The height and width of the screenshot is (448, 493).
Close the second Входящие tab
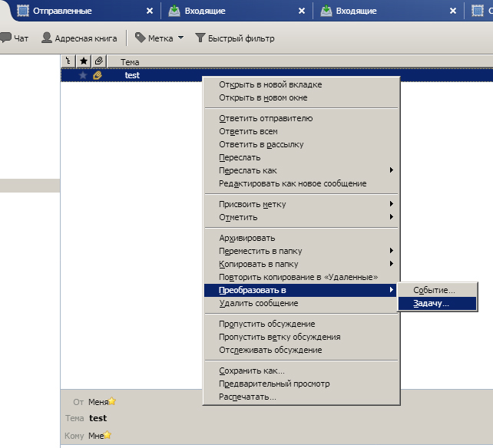pos(453,11)
